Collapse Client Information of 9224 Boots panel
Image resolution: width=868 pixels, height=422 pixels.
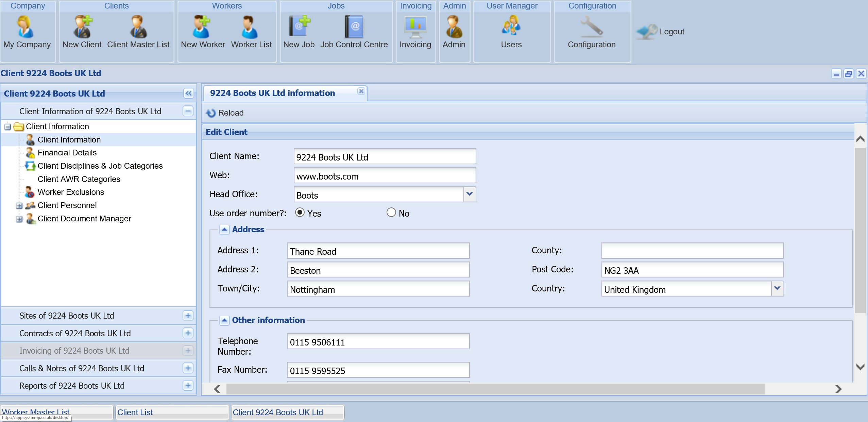point(188,111)
